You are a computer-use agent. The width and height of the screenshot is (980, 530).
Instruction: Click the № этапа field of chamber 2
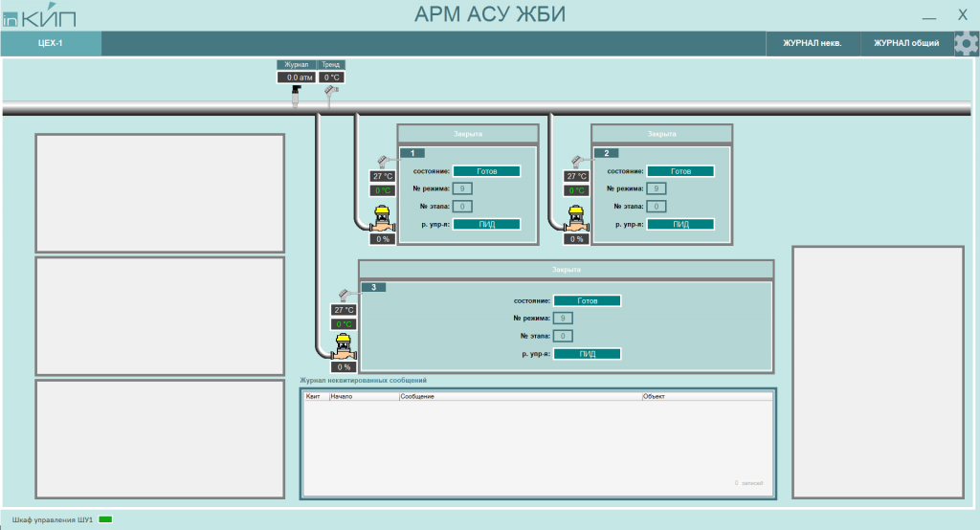(657, 207)
